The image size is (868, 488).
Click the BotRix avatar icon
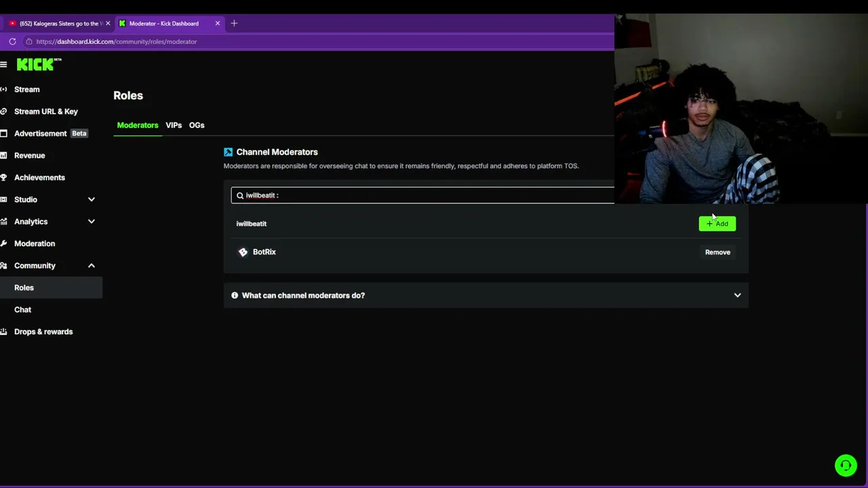243,252
